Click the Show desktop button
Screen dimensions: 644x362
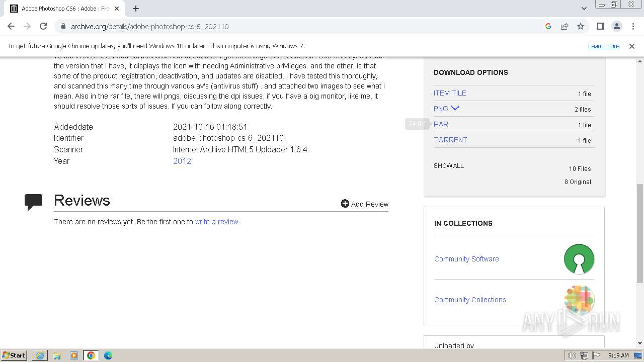(x=638, y=355)
